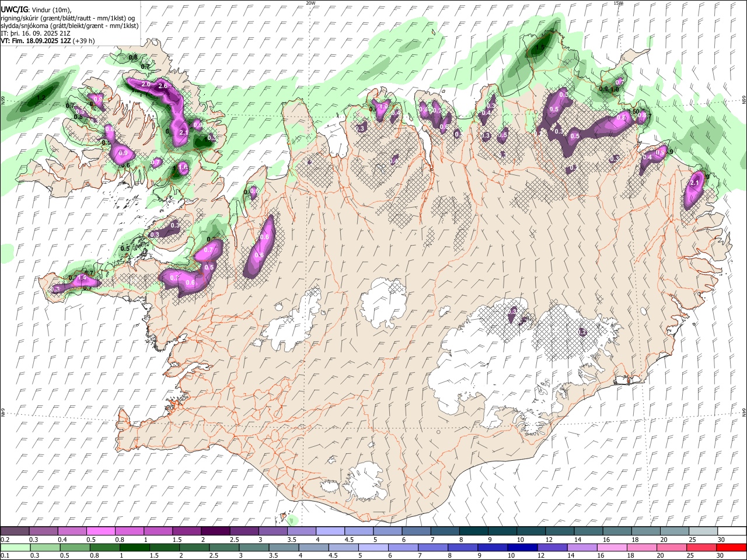The width and height of the screenshot is (747, 560).
Task: Choose the palest green 0.1–0.3 swatch in the lower legend
Action: tap(15, 548)
